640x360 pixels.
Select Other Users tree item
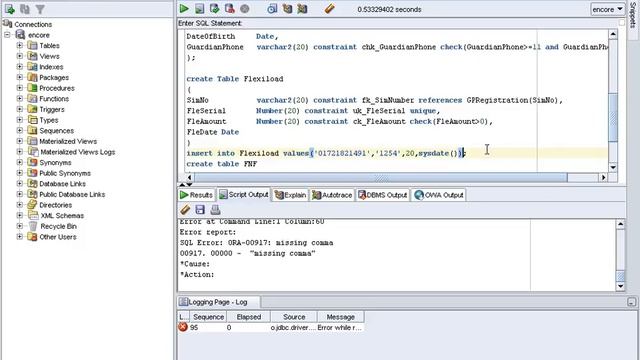(58, 237)
